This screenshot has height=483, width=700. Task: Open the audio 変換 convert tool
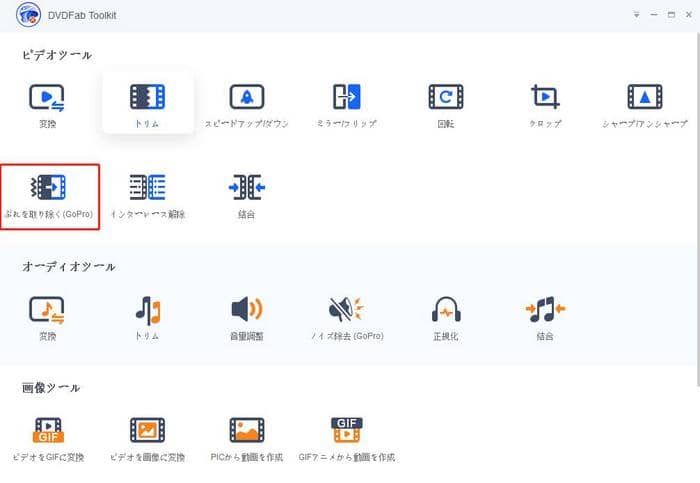(x=47, y=311)
